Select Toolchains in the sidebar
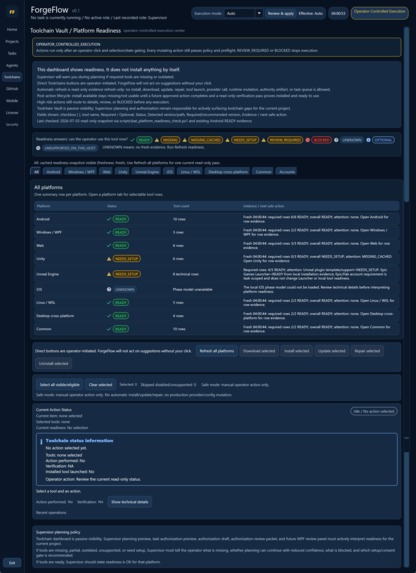Image resolution: width=416 pixels, height=573 pixels. point(12,77)
